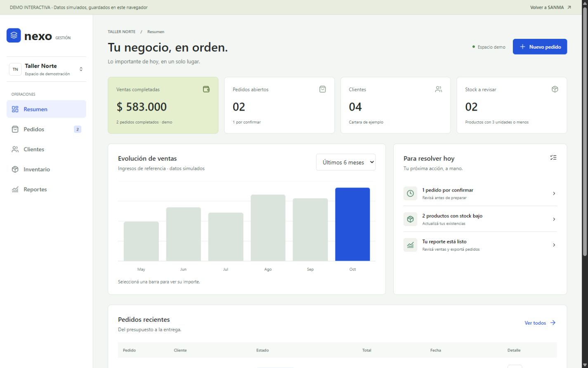
Task: Click the nexo layers logo icon
Action: pos(14,36)
